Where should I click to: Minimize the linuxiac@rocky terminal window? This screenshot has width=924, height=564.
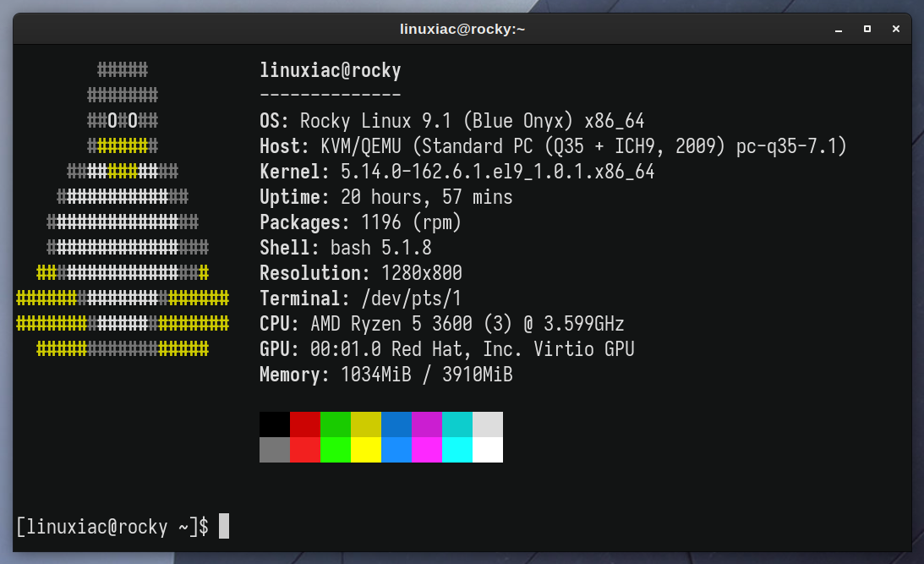(839, 29)
